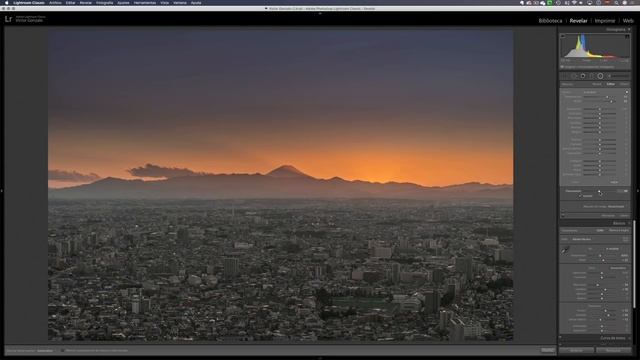
Task: Select the Adjustment Brush tool
Action: point(609,76)
